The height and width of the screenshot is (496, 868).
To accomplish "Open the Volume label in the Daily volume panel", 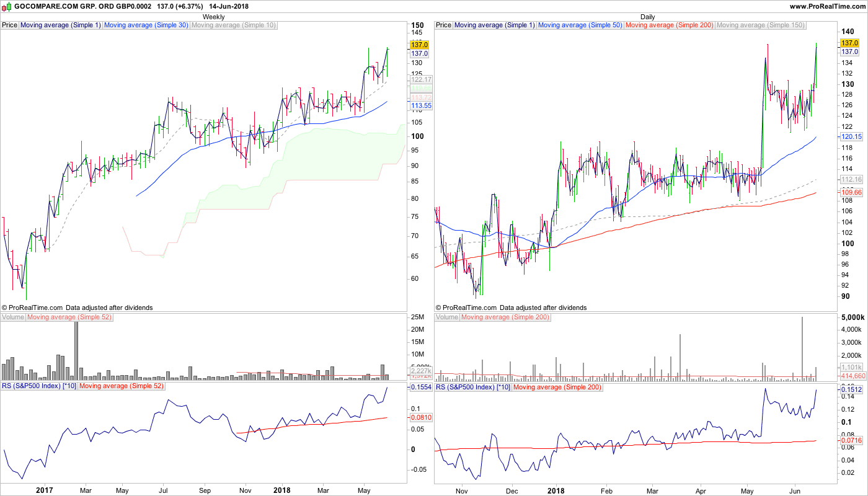I will click(x=447, y=317).
